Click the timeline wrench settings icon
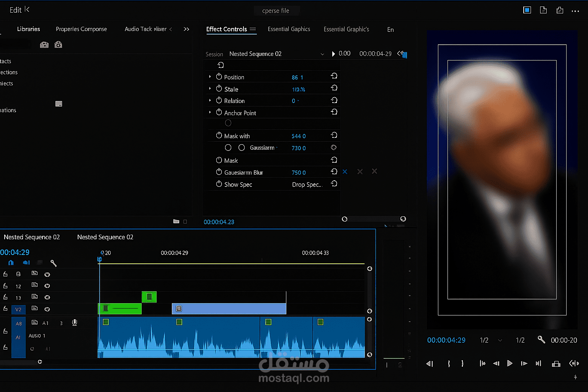The image size is (588, 392). tap(54, 263)
